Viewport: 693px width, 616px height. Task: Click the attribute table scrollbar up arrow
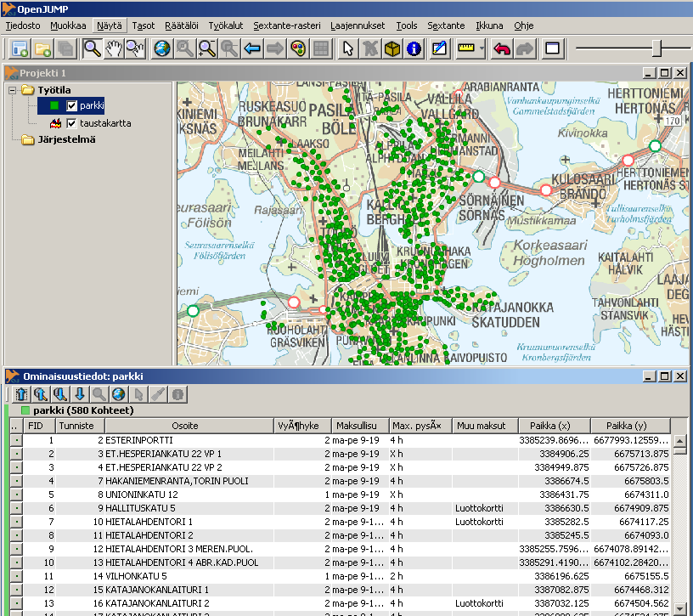coord(679,441)
